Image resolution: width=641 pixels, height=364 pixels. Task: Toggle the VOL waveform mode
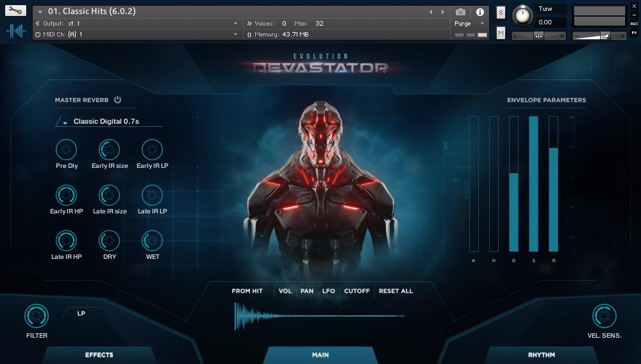point(285,291)
